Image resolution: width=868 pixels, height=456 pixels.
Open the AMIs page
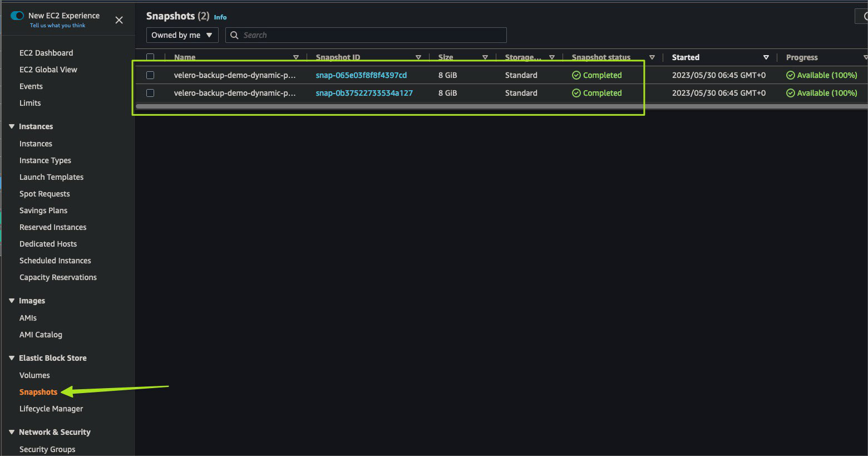click(28, 318)
